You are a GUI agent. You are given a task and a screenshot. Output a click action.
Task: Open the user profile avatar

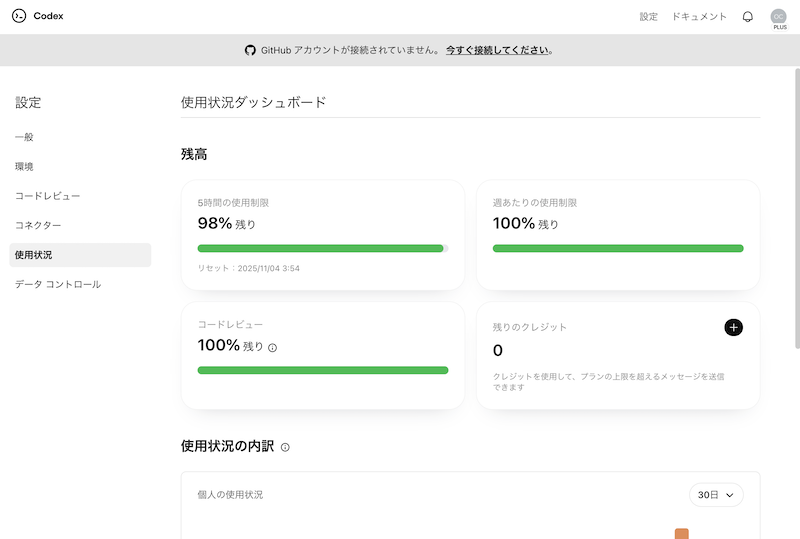click(x=778, y=16)
